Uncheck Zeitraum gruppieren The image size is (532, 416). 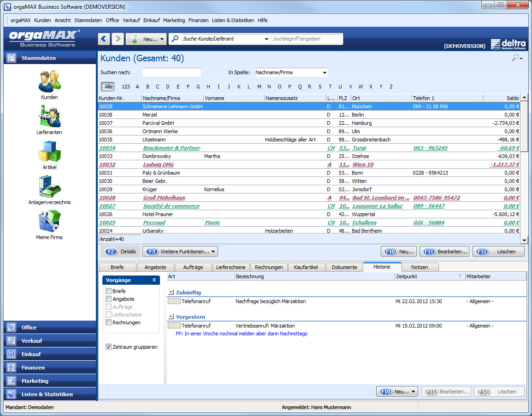tap(109, 346)
